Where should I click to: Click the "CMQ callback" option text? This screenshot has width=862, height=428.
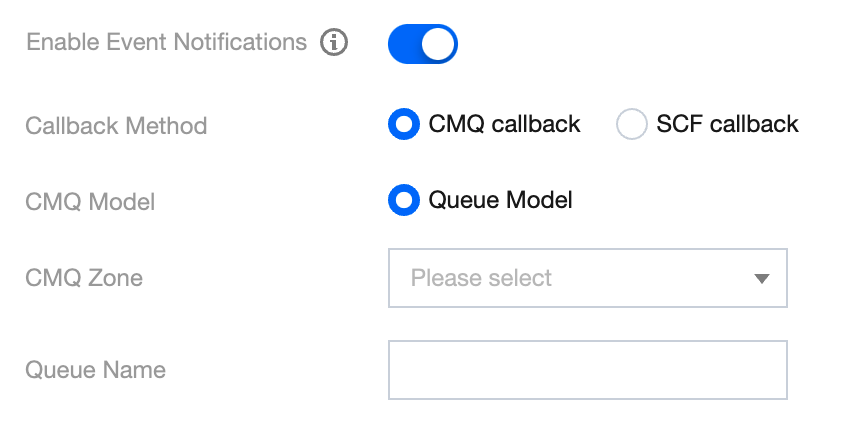tap(504, 125)
